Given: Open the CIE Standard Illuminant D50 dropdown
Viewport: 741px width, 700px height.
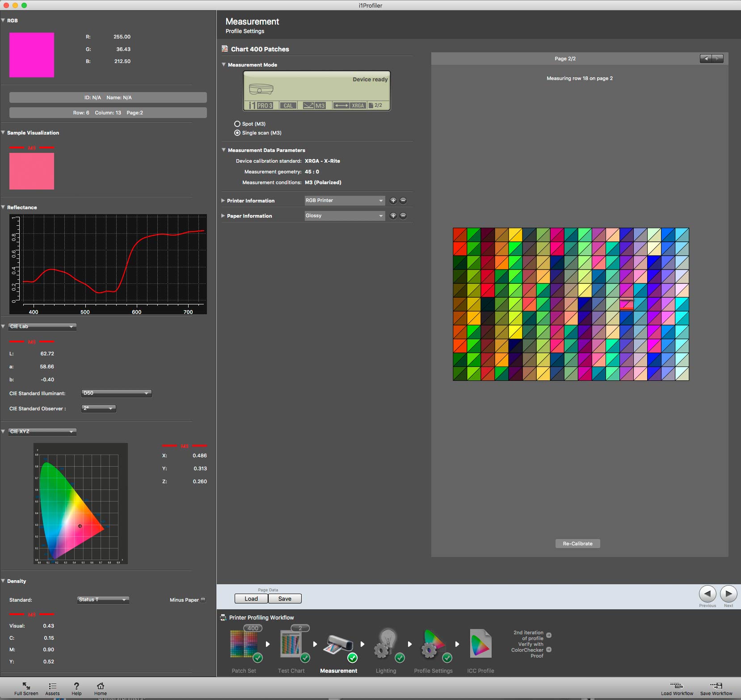Looking at the screenshot, I should coord(117,393).
